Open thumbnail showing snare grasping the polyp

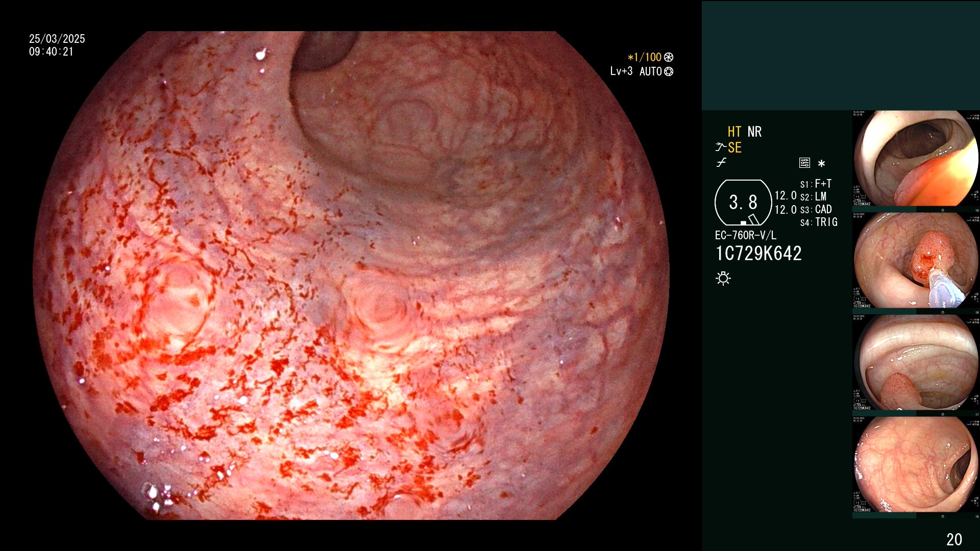[916, 261]
